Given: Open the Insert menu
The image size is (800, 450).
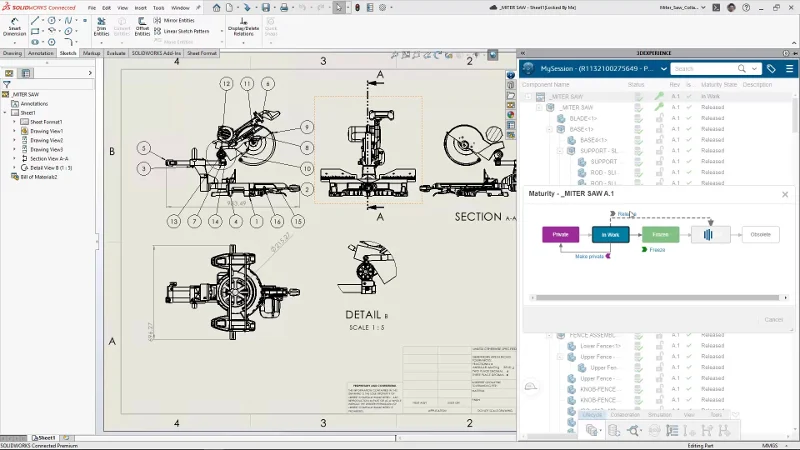Looking at the screenshot, I should pyautogui.click(x=140, y=7).
